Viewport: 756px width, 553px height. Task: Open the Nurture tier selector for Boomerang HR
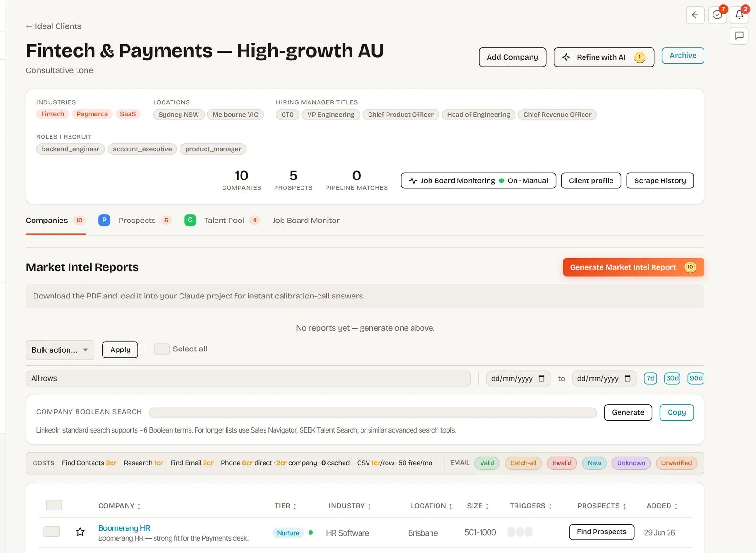pyautogui.click(x=288, y=533)
